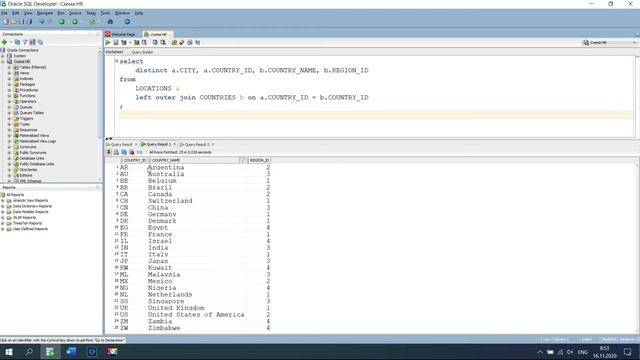Select the OLAP Reports tree item
640x360 pixels.
(x=24, y=218)
